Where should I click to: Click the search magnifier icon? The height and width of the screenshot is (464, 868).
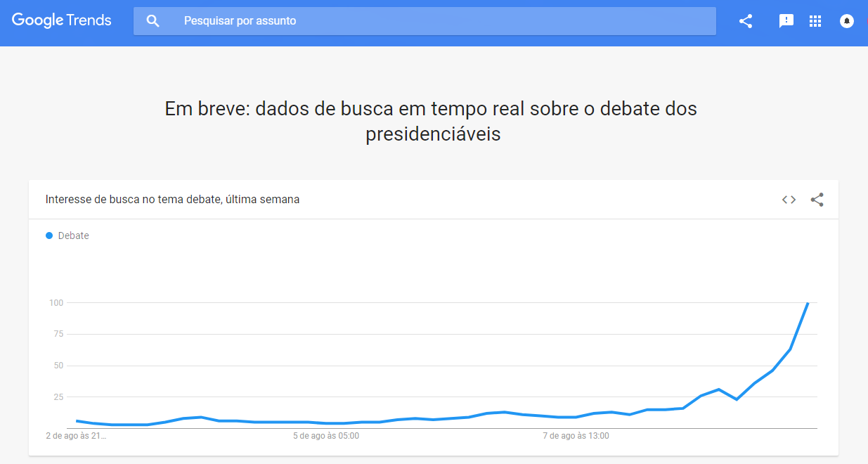153,21
